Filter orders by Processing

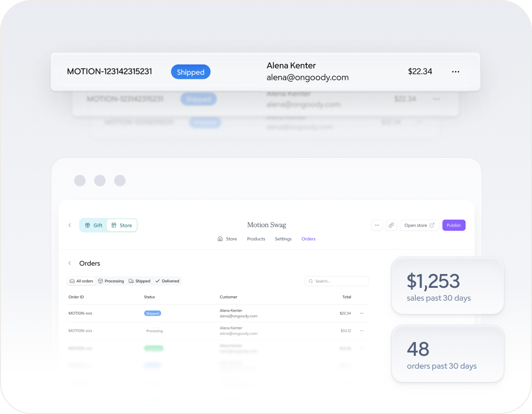(x=111, y=281)
